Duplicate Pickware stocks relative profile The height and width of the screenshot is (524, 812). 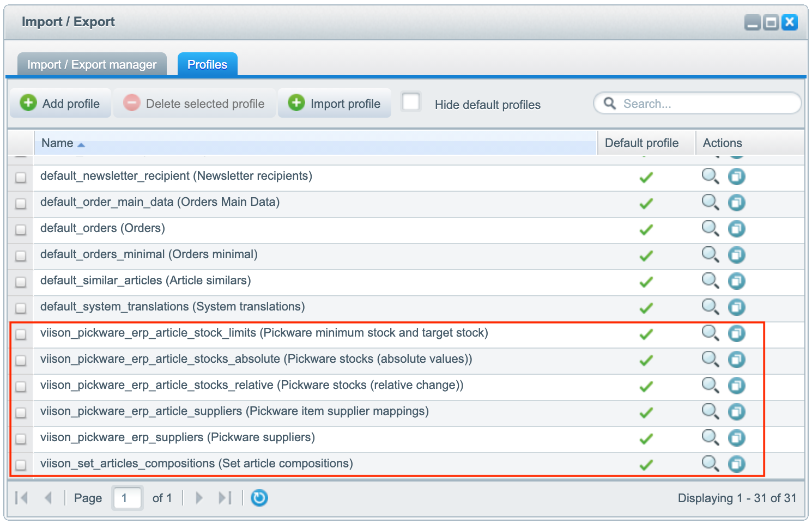(x=737, y=386)
